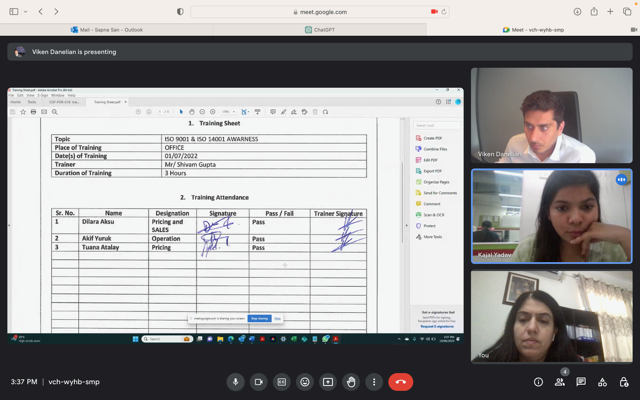The width and height of the screenshot is (640, 400).
Task: Turn off the camera in Meet
Action: [258, 382]
